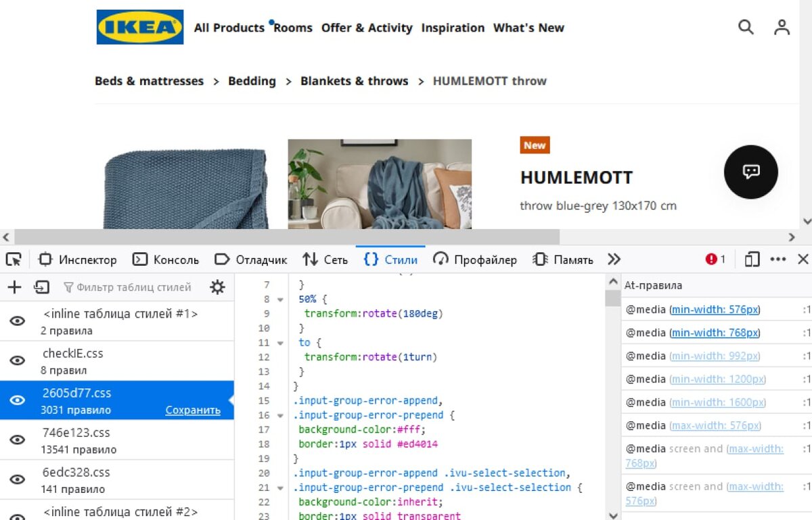Select inline таблица стилей #1 row
Screen dimensions: 812x520
click(x=117, y=321)
